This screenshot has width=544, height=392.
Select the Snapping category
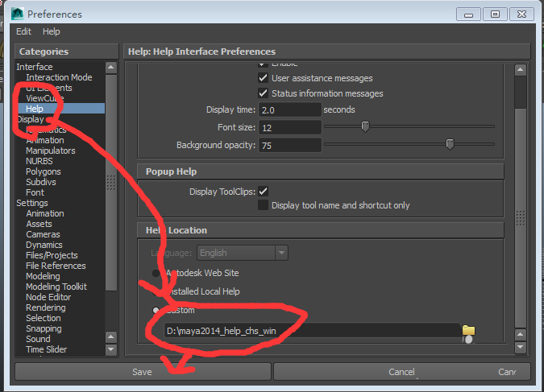point(44,328)
